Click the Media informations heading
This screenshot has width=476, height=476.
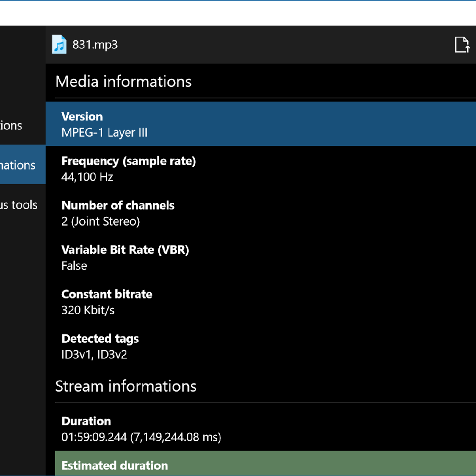(x=123, y=82)
